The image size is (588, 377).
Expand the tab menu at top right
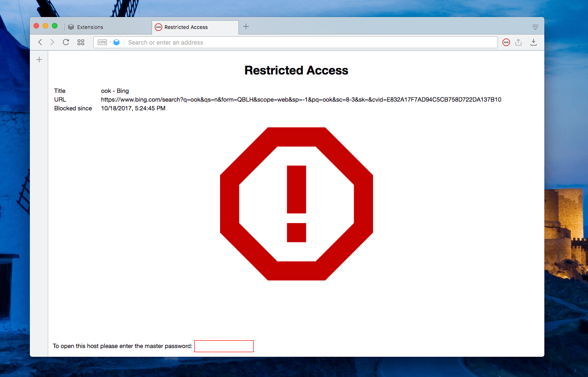tap(535, 27)
